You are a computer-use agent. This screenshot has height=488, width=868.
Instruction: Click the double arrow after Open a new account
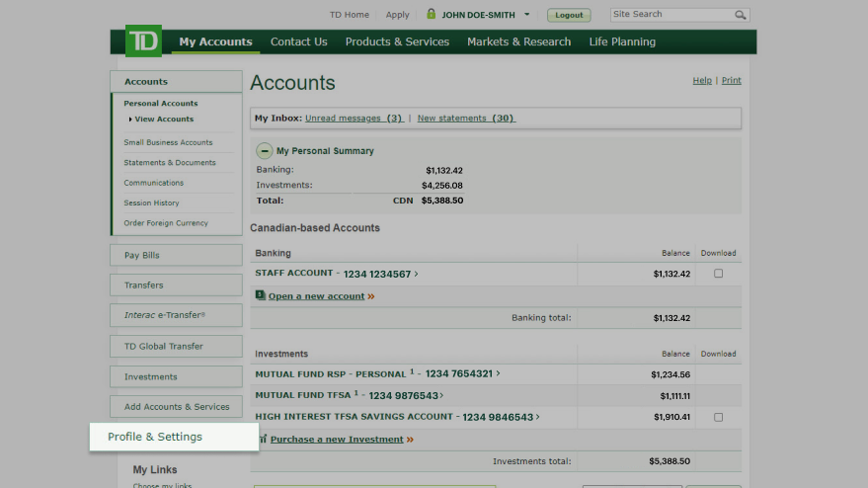pyautogui.click(x=371, y=296)
